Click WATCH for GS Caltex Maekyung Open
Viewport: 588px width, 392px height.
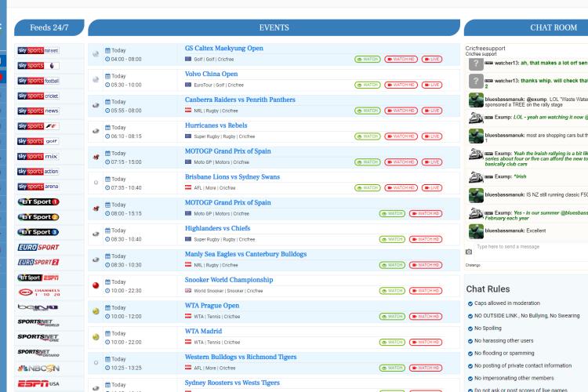[x=368, y=60]
